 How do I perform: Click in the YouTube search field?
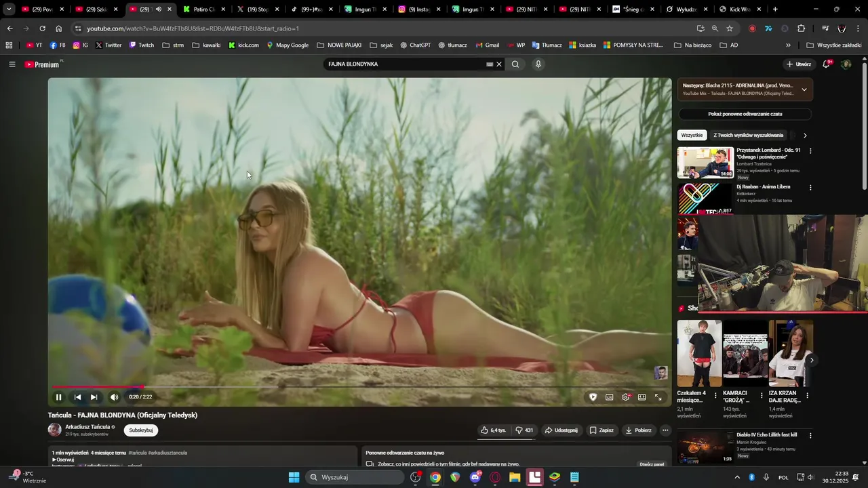[x=405, y=64]
